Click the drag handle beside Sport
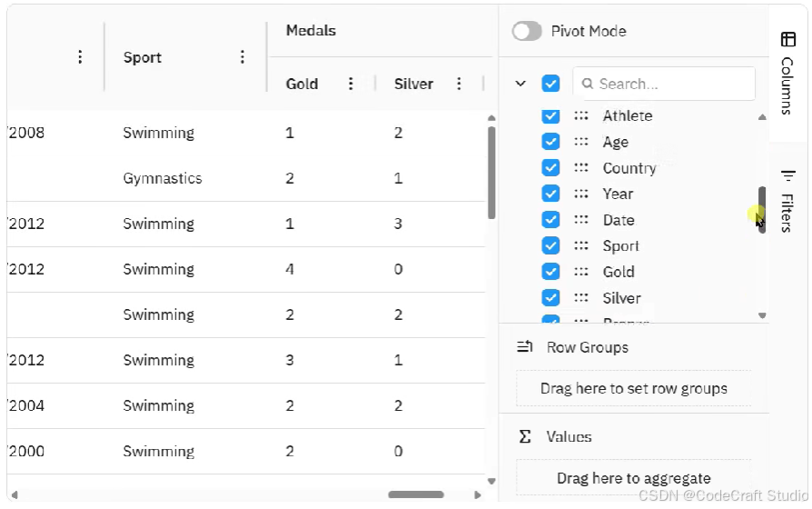The height and width of the screenshot is (509, 812). pyautogui.click(x=580, y=245)
